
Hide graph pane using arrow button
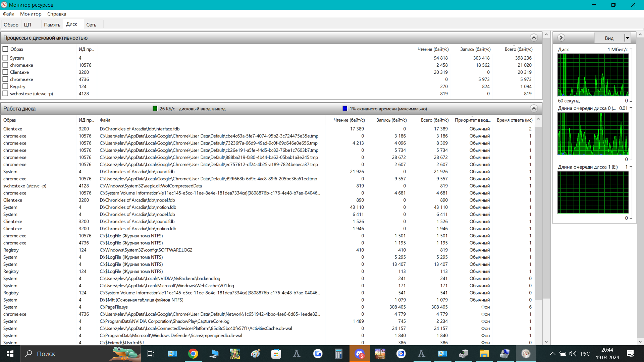point(561,38)
